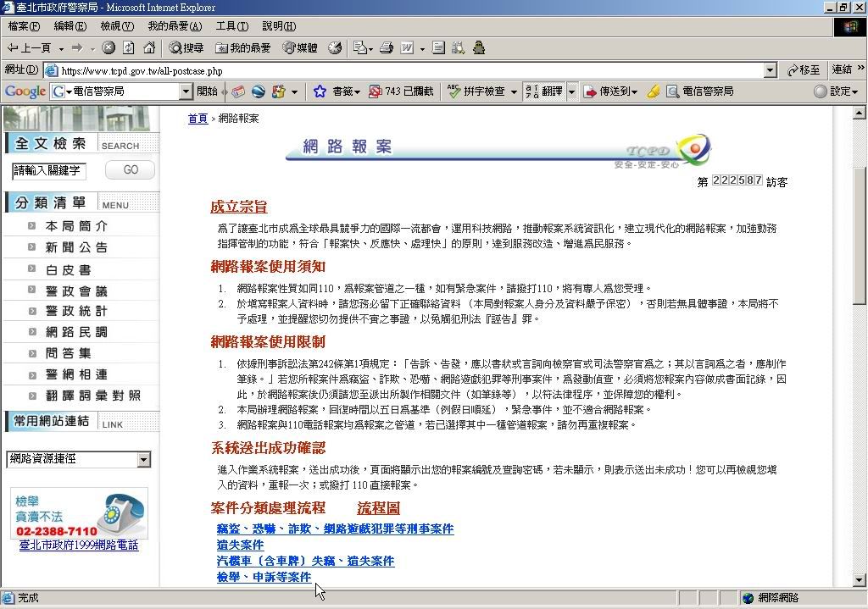Open the 檔案(F) menu
868x609 pixels.
tap(24, 27)
